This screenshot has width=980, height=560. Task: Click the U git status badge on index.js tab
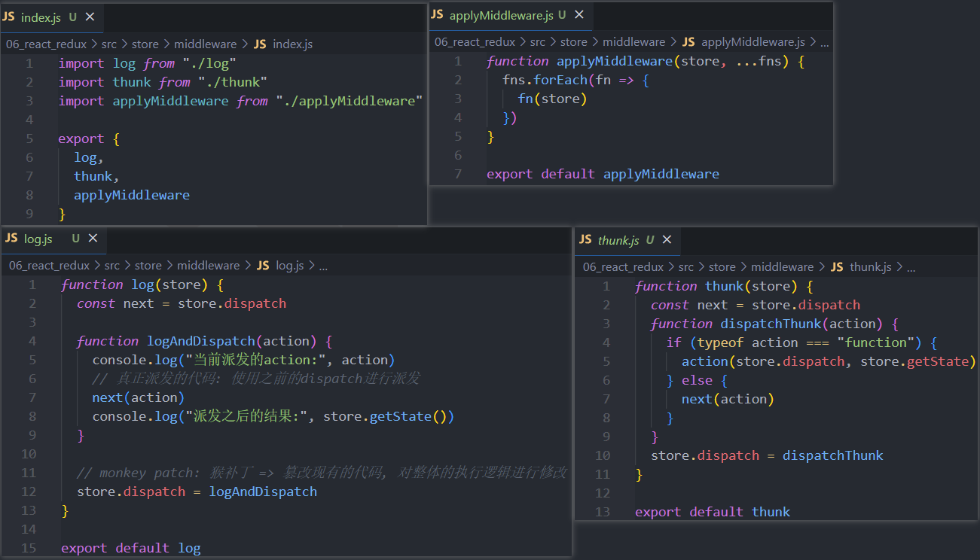tap(72, 17)
